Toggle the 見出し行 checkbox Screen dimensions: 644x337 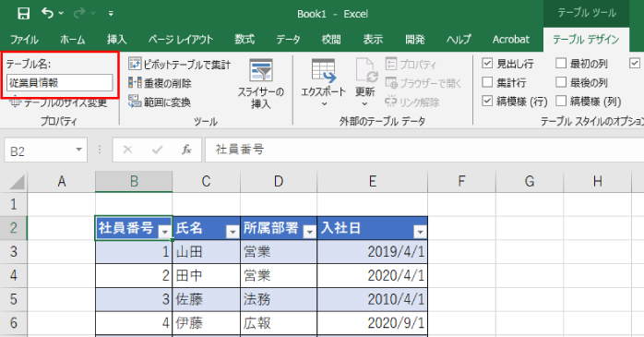[x=487, y=64]
